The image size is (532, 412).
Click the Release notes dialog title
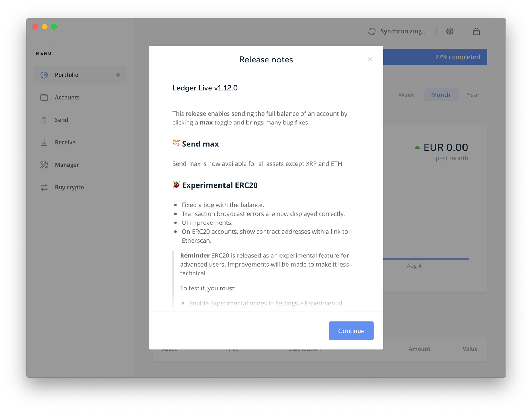pyautogui.click(x=266, y=60)
